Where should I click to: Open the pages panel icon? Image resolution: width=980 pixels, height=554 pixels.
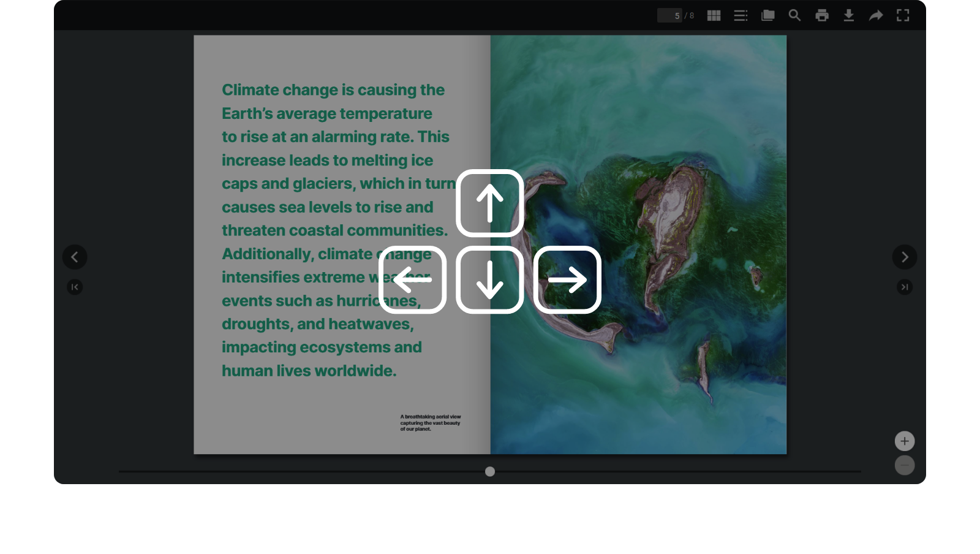pyautogui.click(x=767, y=15)
